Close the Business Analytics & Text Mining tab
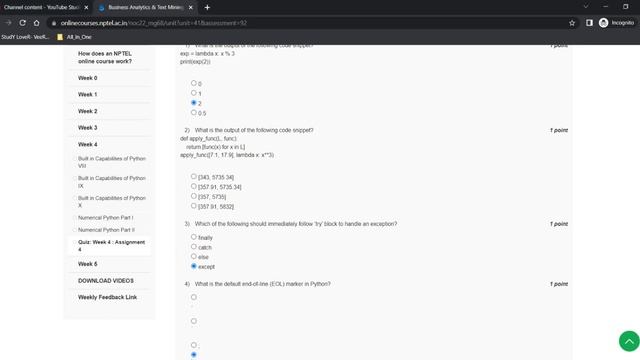Image resolution: width=640 pixels, height=360 pixels. point(191,7)
